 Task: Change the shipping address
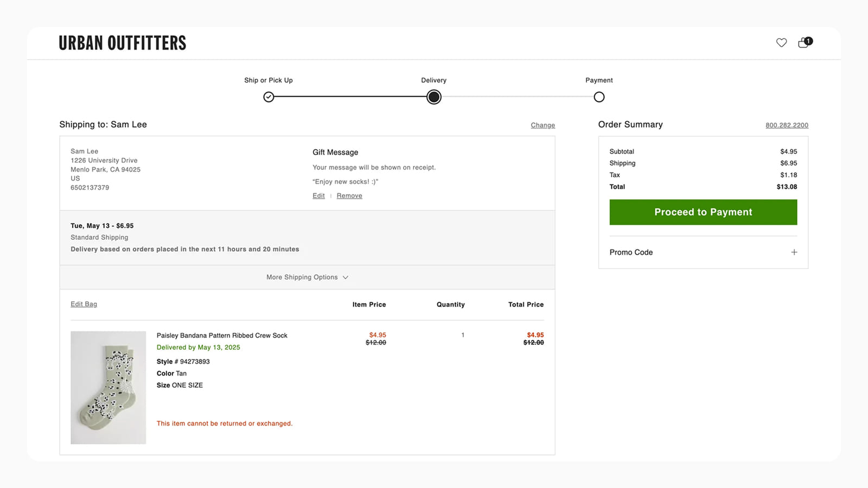[x=542, y=125]
